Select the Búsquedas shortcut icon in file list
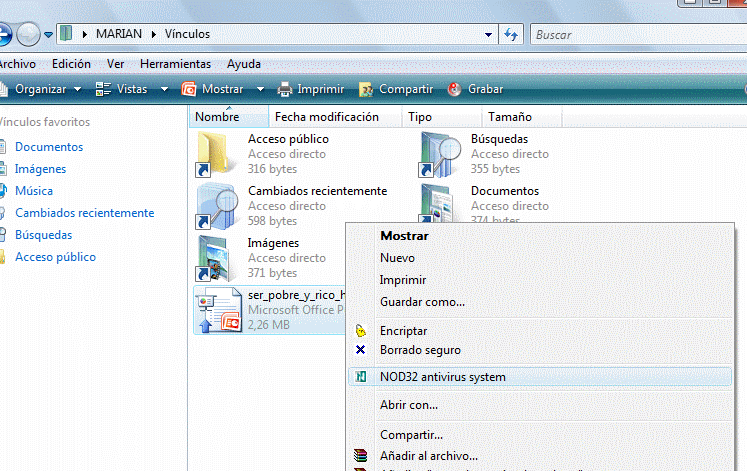Image resolution: width=747 pixels, height=471 pixels. pos(440,154)
